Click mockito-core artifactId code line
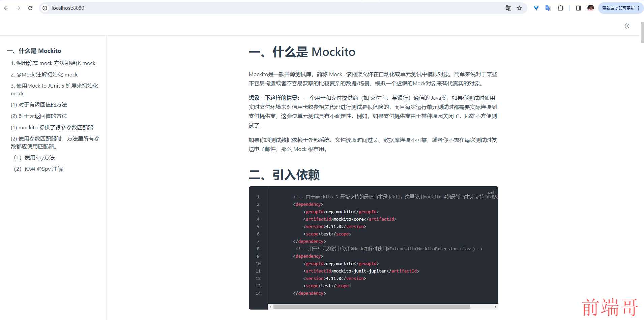Image resolution: width=644 pixels, height=320 pixels. point(350,219)
